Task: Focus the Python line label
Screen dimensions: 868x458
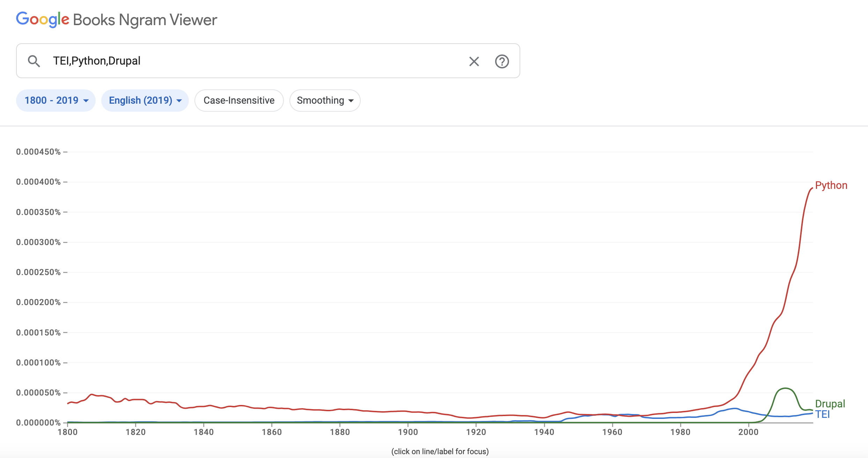Action: 831,185
